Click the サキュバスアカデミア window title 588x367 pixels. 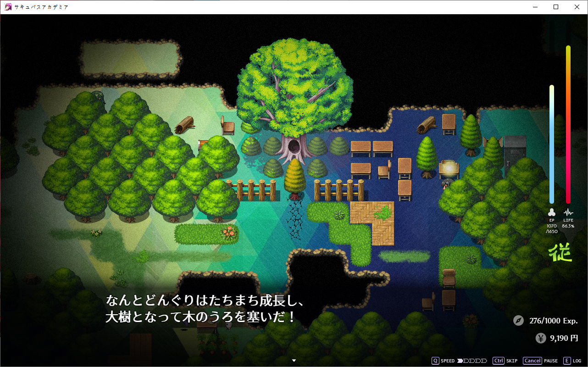(x=41, y=7)
